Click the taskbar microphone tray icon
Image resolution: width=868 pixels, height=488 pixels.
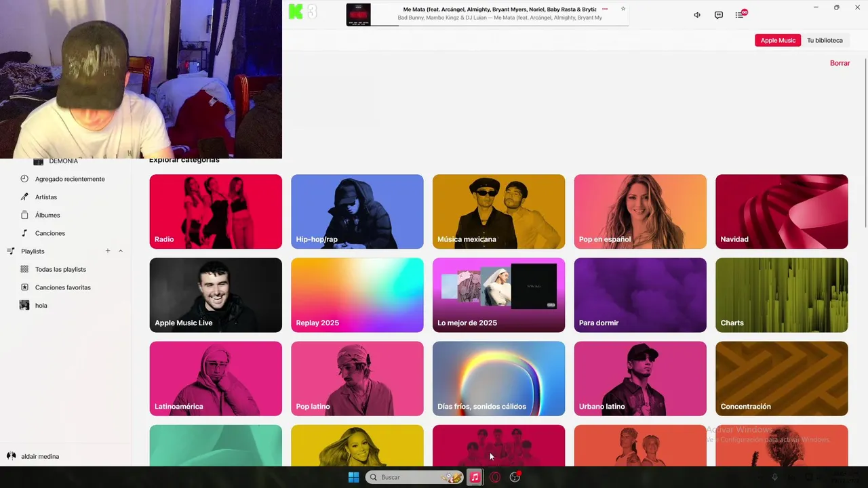click(x=774, y=477)
